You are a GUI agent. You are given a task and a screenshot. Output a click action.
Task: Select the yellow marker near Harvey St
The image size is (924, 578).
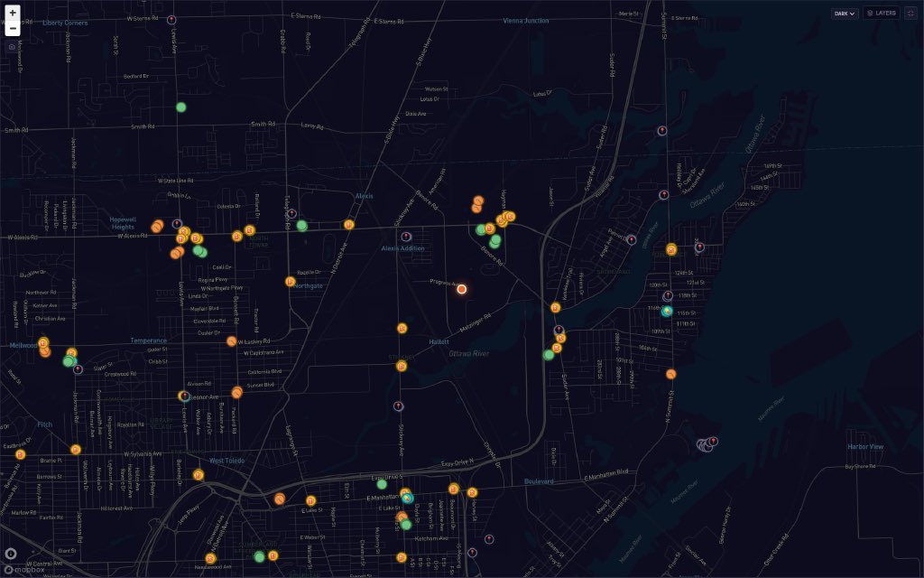(472, 492)
